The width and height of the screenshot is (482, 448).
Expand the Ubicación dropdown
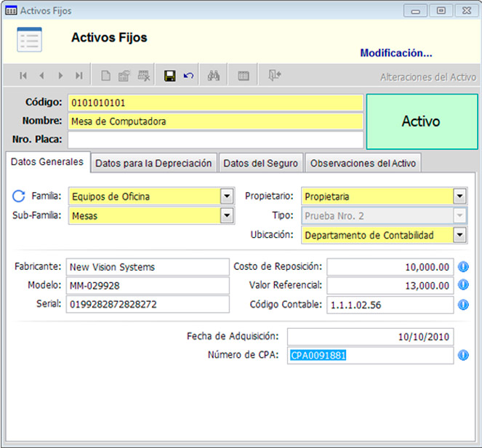(x=459, y=234)
